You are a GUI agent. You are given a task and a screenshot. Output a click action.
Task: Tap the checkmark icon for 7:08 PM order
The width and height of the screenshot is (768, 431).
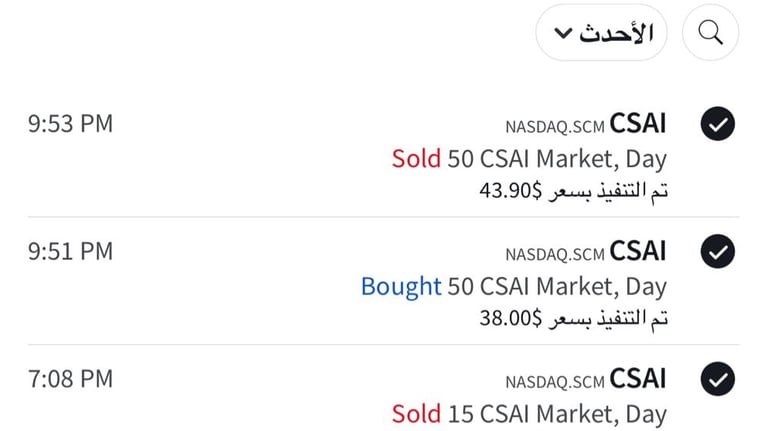(718, 379)
